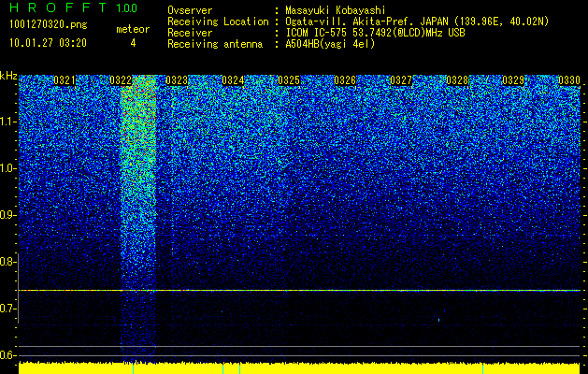Click the Receiving Location label

coord(218,22)
